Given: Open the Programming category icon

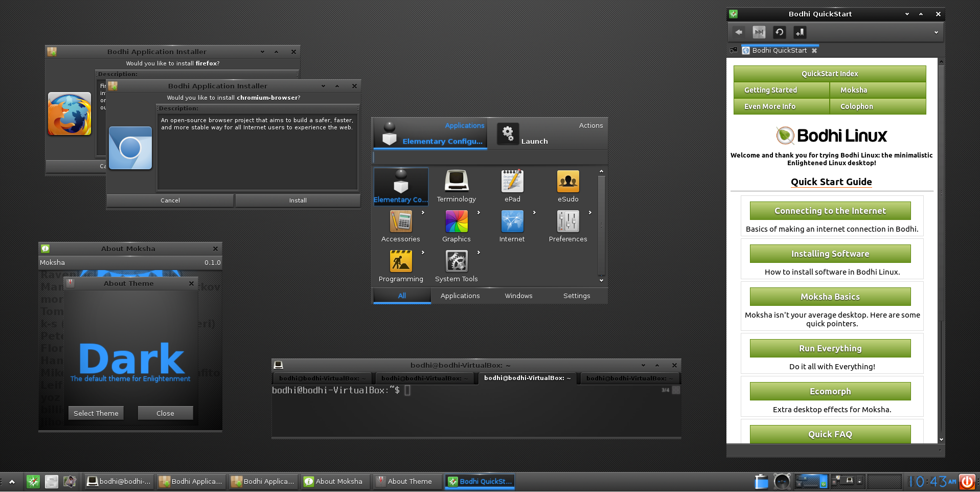Looking at the screenshot, I should pyautogui.click(x=401, y=261).
